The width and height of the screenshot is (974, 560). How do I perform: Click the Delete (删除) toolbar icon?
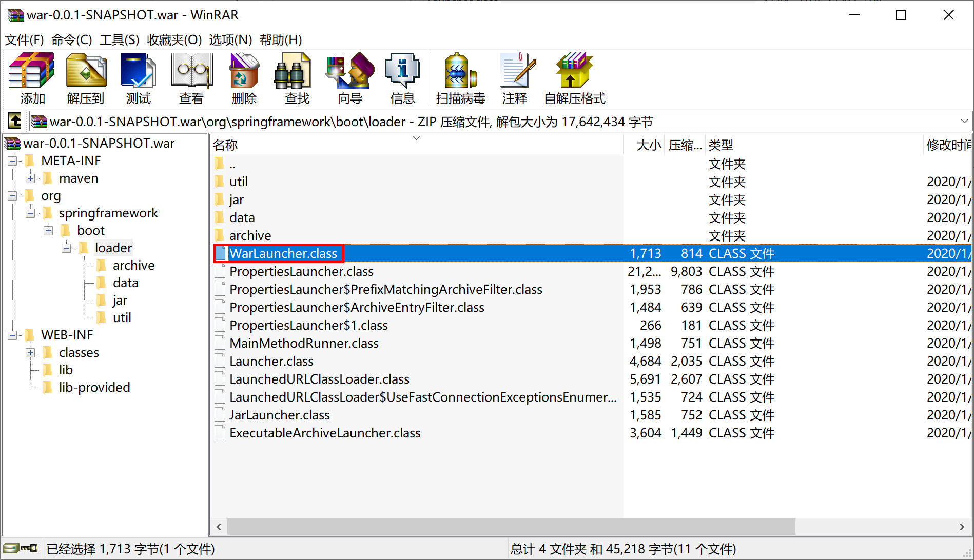[x=244, y=71]
